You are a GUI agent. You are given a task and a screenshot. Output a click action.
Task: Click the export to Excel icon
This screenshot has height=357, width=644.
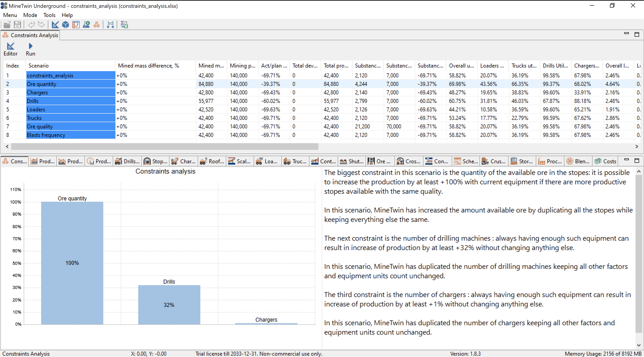click(x=124, y=25)
